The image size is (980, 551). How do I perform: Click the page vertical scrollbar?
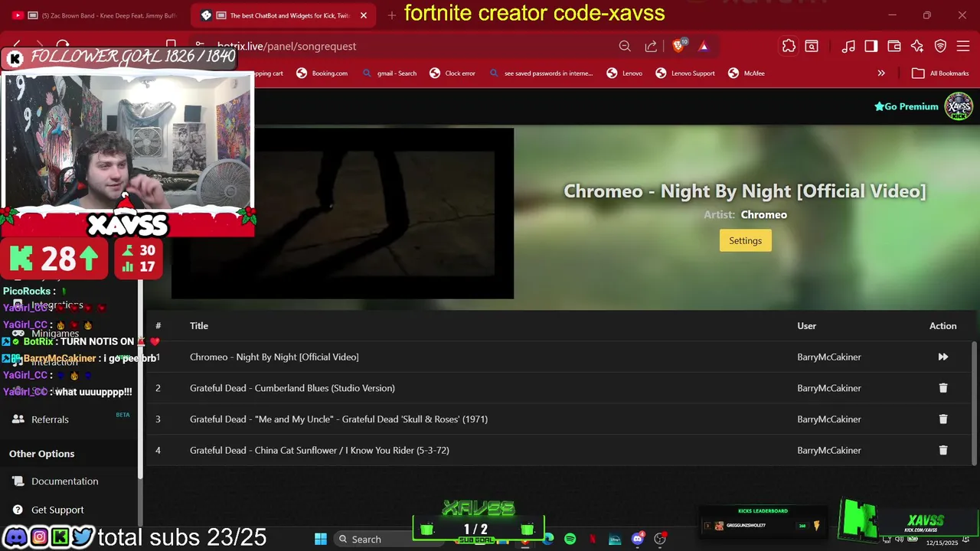click(x=975, y=402)
